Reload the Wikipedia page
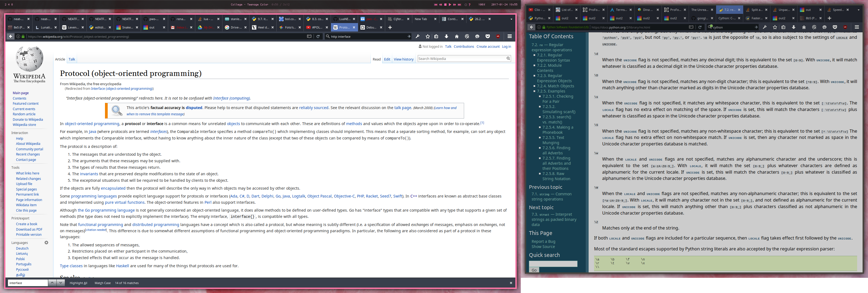 (x=318, y=36)
